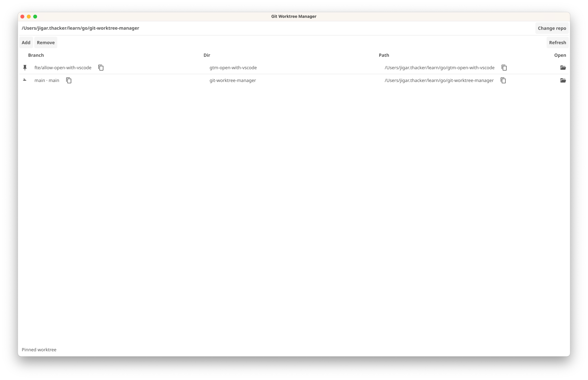Click the /Users/jigar.thacker/learn/go/gtm-open-with-vscode path text
The height and width of the screenshot is (380, 588).
point(439,68)
